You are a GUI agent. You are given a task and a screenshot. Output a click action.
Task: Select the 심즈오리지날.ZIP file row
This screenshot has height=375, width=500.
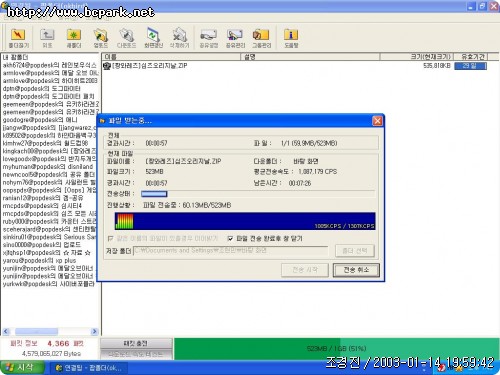click(x=150, y=66)
